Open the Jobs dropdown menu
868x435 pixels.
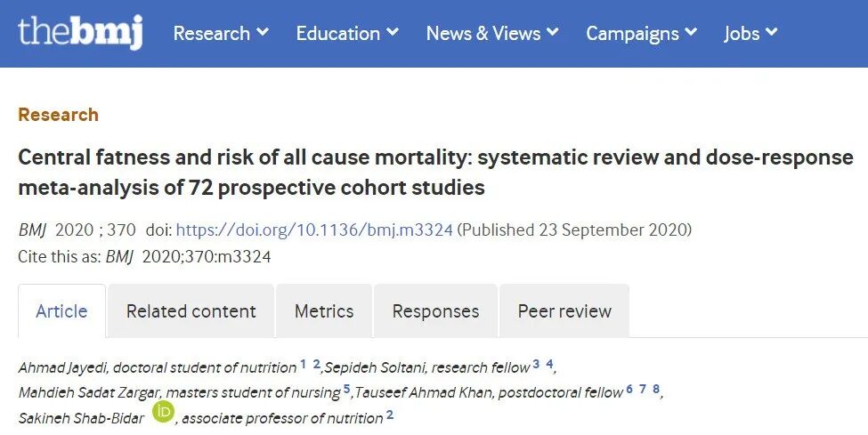point(750,34)
